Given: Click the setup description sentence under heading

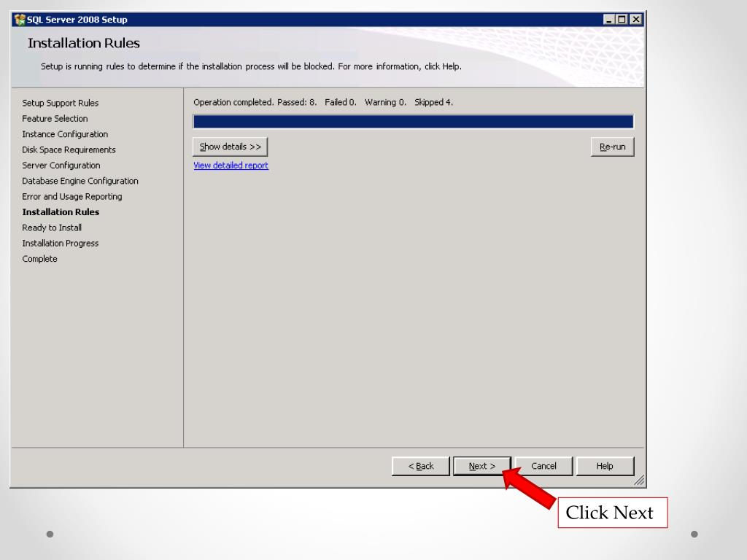Looking at the screenshot, I should point(251,66).
